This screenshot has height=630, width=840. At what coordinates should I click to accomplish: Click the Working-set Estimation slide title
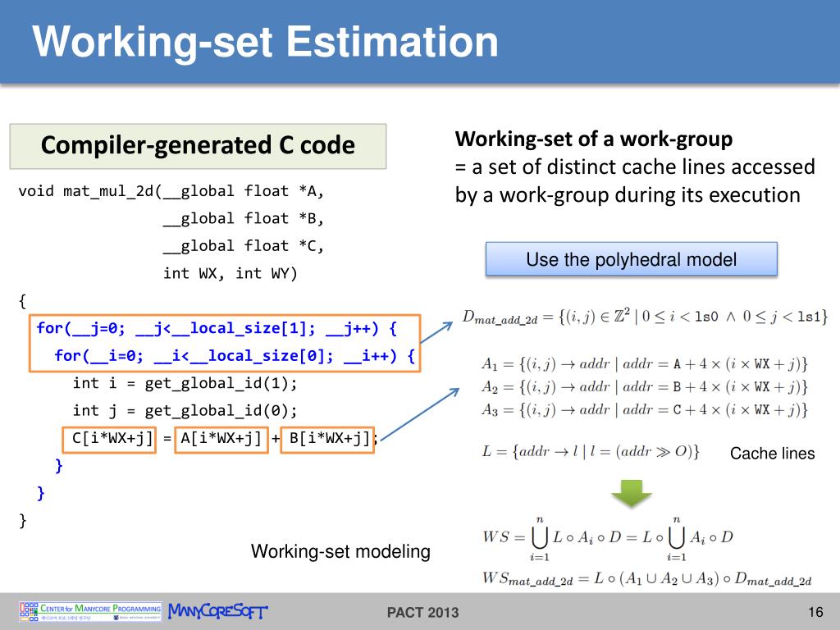tap(265, 42)
